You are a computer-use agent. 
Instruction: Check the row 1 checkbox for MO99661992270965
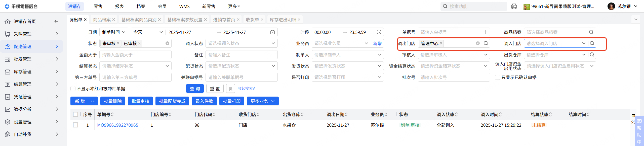tap(75, 125)
